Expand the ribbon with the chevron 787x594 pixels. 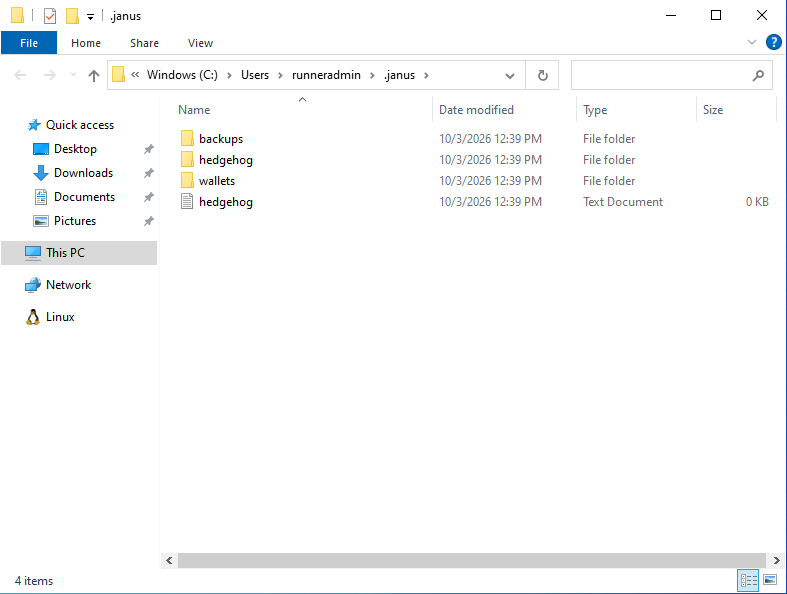tap(751, 42)
